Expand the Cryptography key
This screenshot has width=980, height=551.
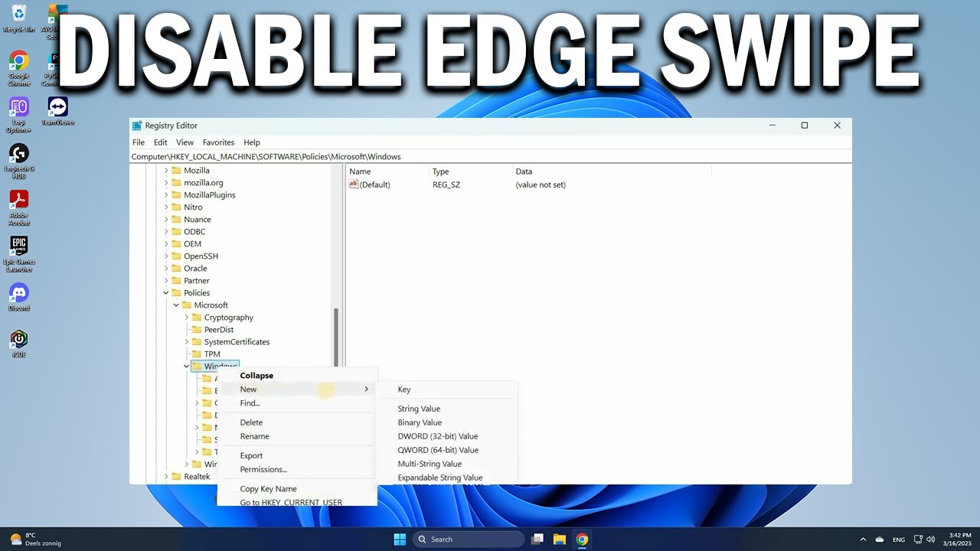tap(187, 318)
